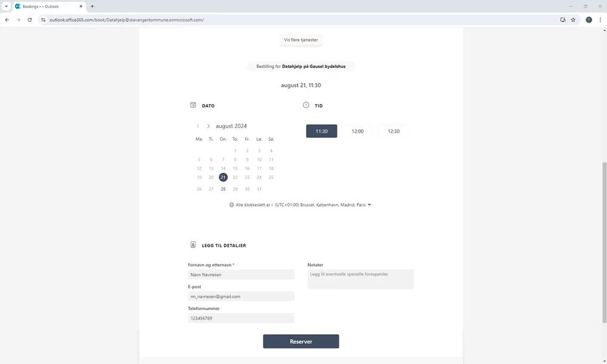
Task: Click the site information icon in address bar
Action: (43, 19)
